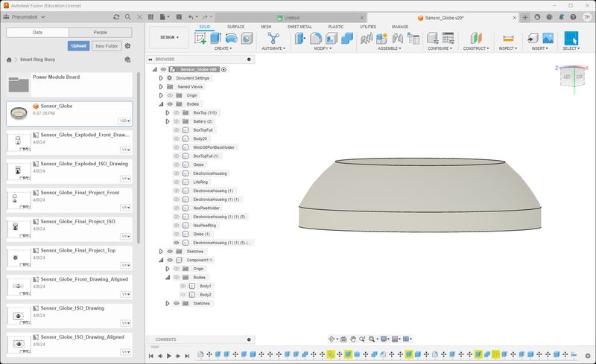Viewport: 596px width, 364px height.
Task: Click the Automate tool icon
Action: coord(273,38)
